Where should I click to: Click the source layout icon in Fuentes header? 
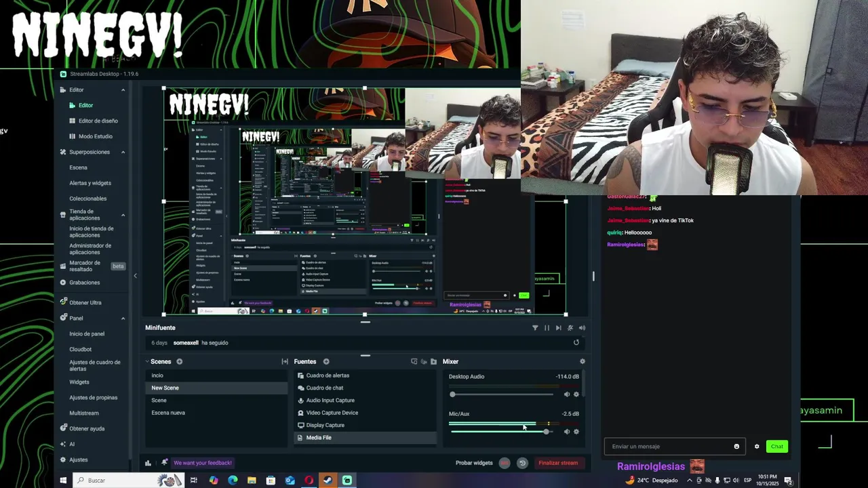(x=414, y=361)
